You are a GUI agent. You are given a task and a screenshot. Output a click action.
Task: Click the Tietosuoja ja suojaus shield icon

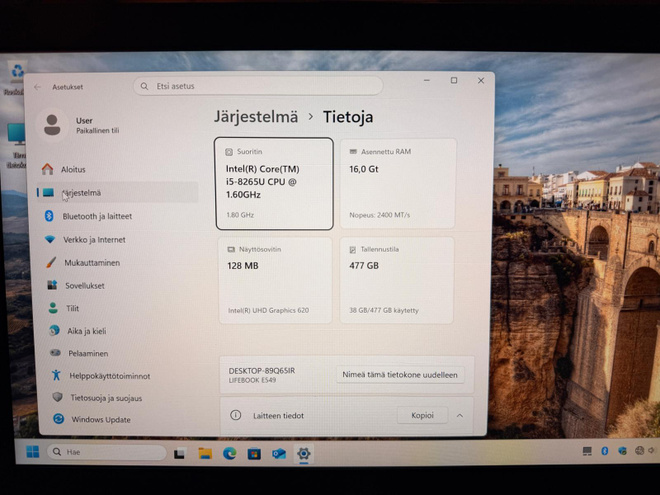point(58,397)
